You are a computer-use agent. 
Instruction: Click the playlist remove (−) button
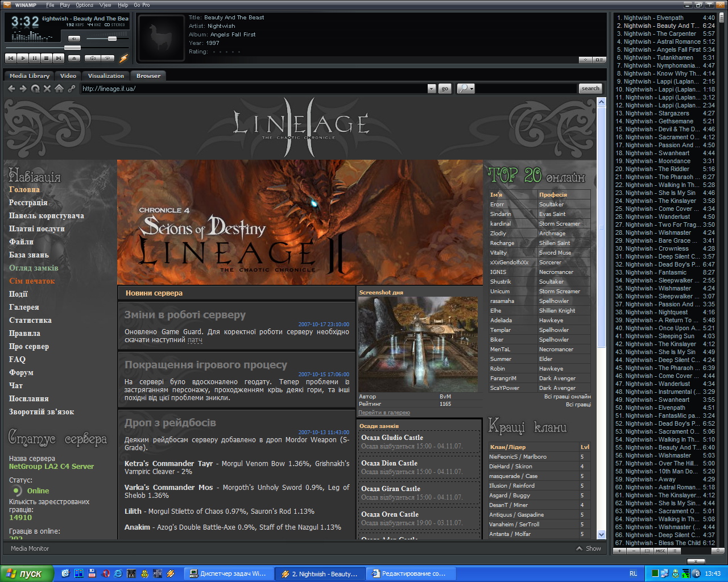(x=634, y=551)
